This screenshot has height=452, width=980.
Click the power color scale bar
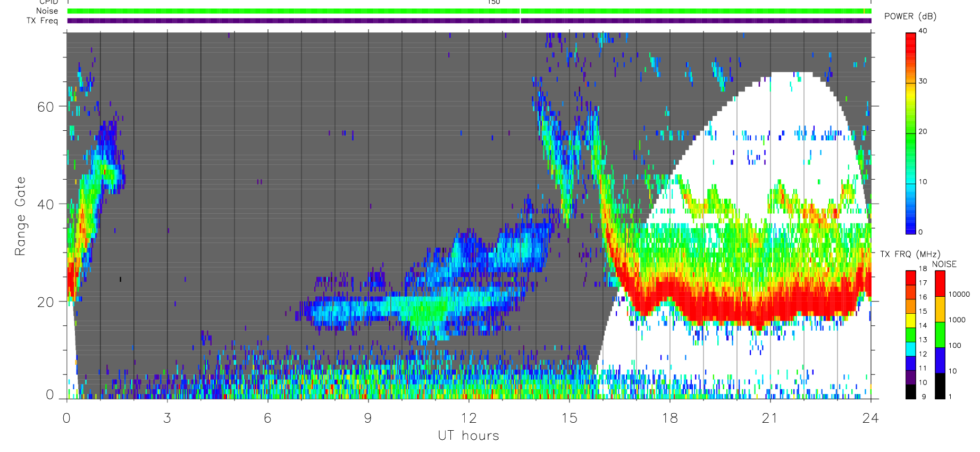(x=911, y=133)
